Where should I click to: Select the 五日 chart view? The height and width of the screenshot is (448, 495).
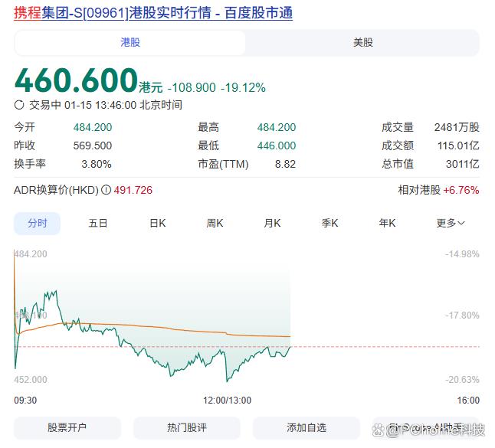(x=98, y=223)
